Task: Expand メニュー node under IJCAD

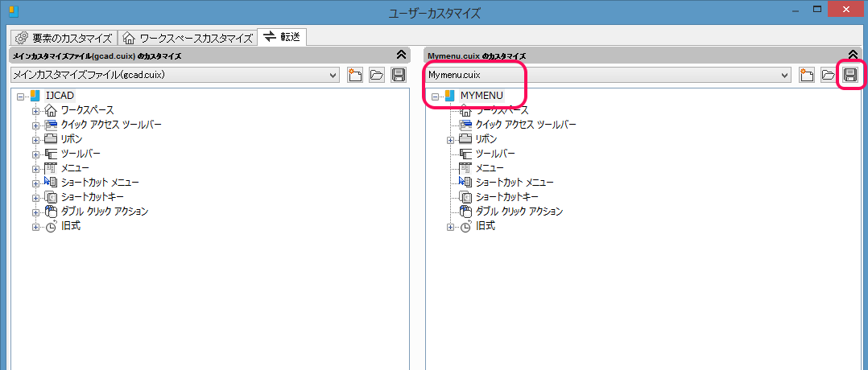Action: coord(36,169)
